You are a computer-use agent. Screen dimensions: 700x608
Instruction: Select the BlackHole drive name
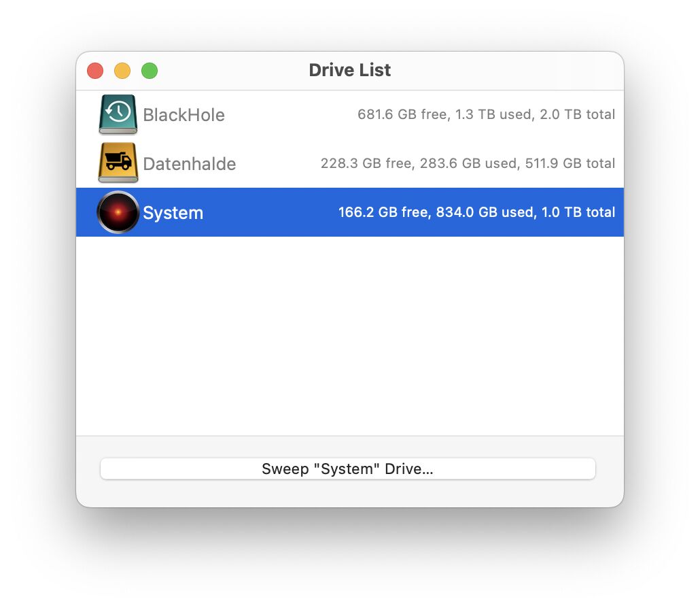[183, 115]
